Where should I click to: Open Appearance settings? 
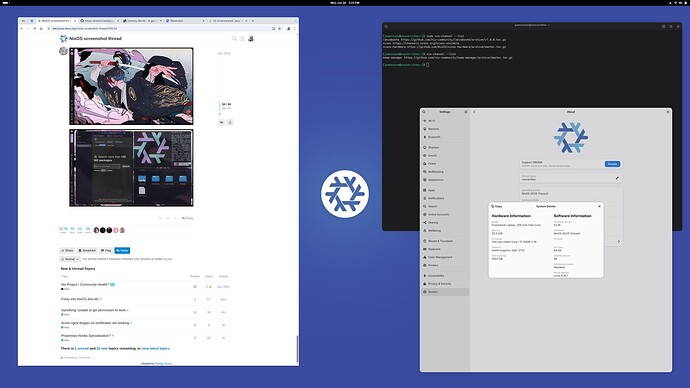point(445,179)
